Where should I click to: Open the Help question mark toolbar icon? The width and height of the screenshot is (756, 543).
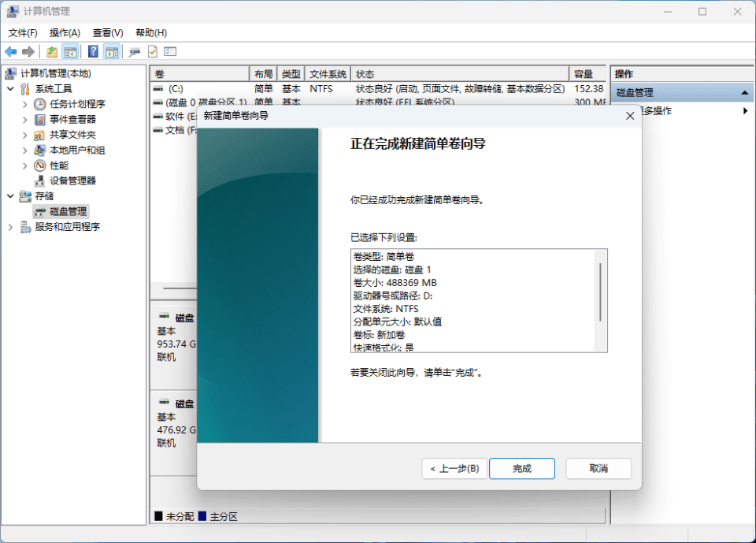93,52
